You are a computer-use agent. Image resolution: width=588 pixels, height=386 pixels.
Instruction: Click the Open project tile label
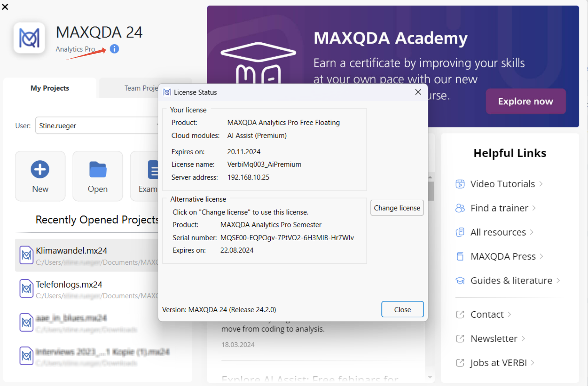click(98, 189)
